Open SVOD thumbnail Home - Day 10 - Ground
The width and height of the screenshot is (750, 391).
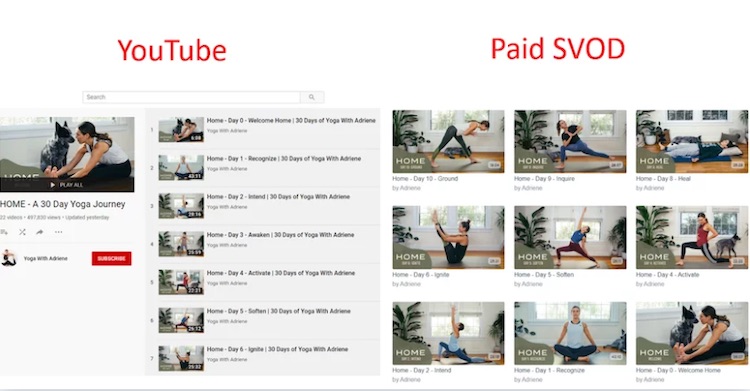click(x=448, y=141)
